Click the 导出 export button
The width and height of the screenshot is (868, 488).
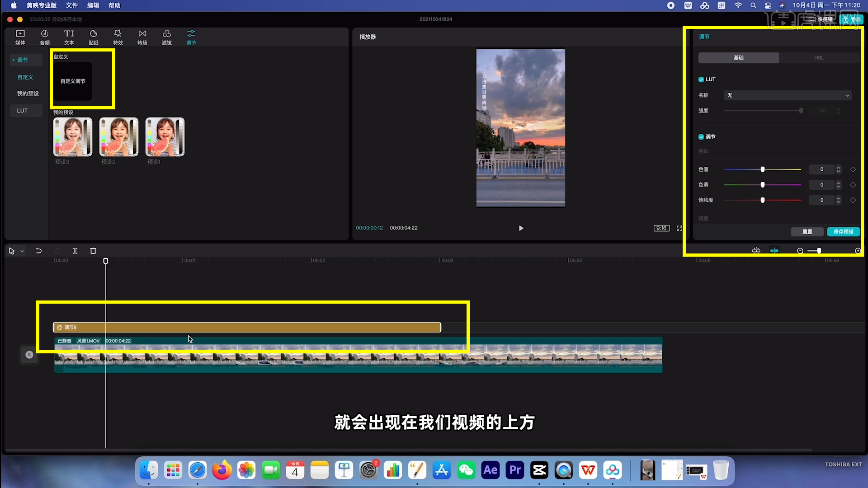[851, 19]
